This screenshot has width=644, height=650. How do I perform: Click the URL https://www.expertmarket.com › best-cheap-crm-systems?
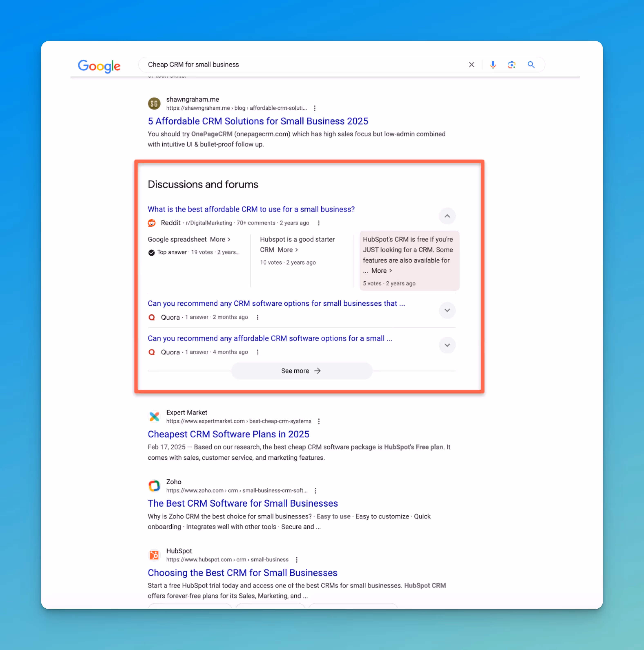pos(239,421)
